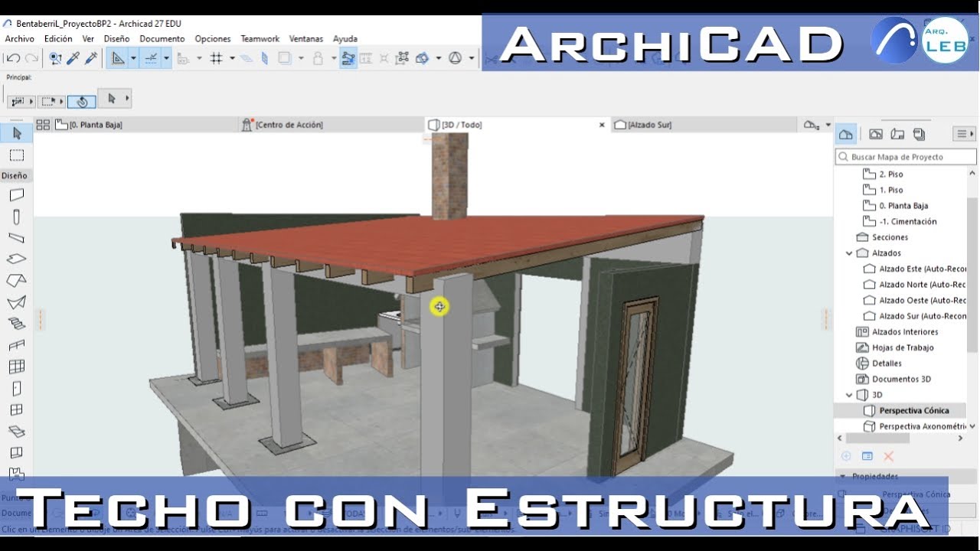Switch to the Centro de Acción tab
Viewport: 980px width, 551px height.
point(332,125)
